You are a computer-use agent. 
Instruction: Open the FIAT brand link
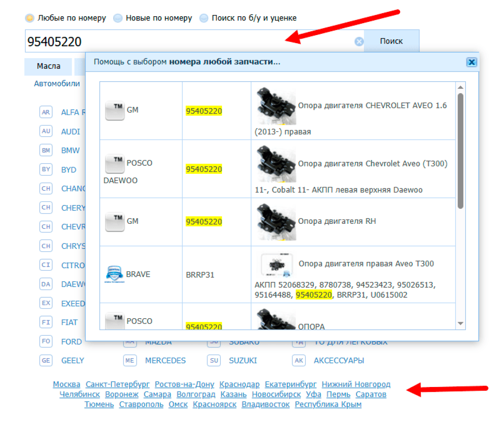[x=70, y=322]
